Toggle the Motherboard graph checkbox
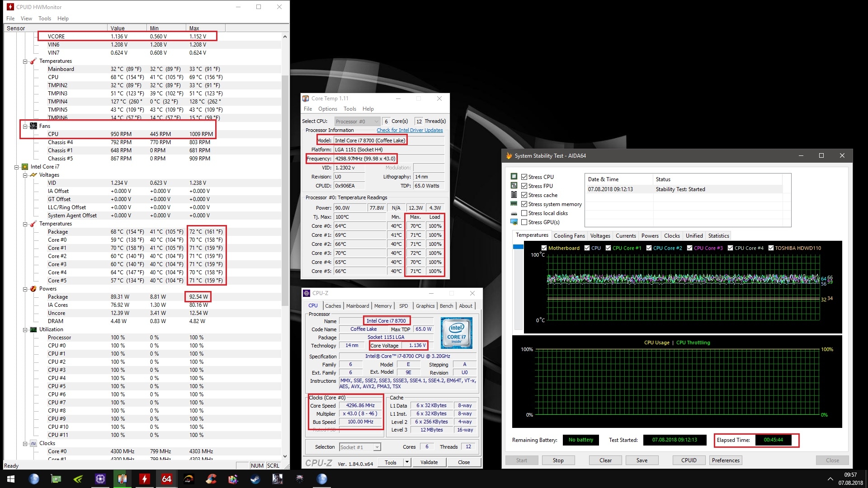 tap(544, 248)
